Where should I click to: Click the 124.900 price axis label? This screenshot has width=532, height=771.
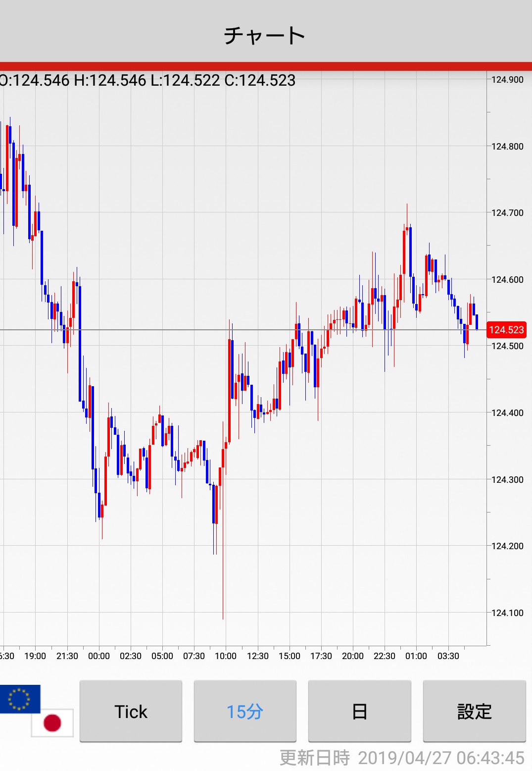click(507, 80)
